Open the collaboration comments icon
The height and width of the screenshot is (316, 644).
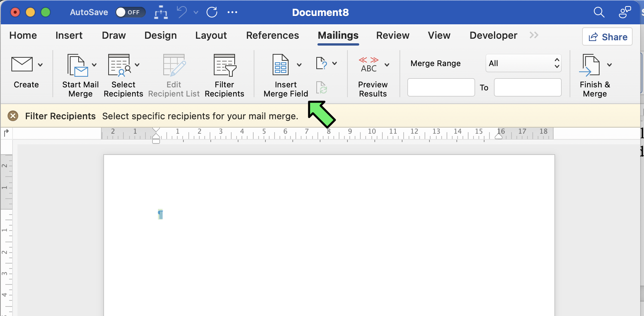625,12
